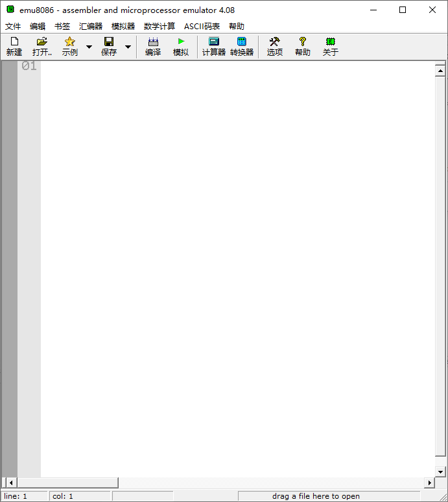The width and height of the screenshot is (448, 502).
Task: Click the vertical scrollbar down arrow
Action: pos(440,472)
